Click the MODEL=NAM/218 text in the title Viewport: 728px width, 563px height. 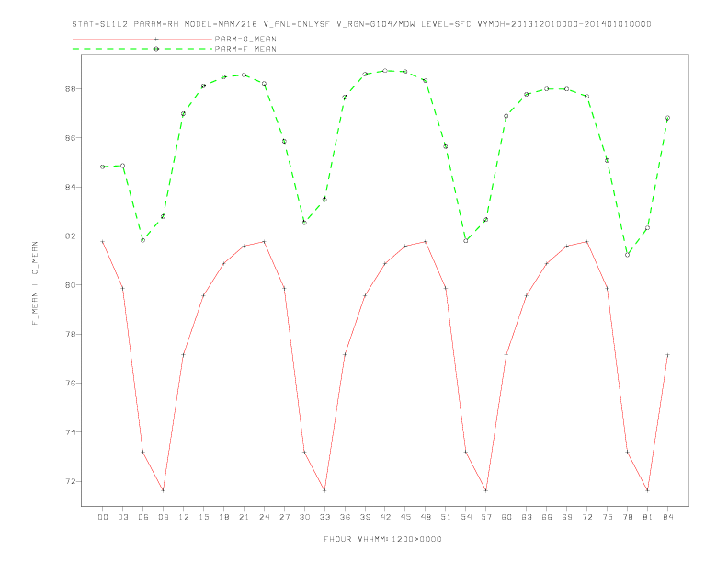[221, 24]
